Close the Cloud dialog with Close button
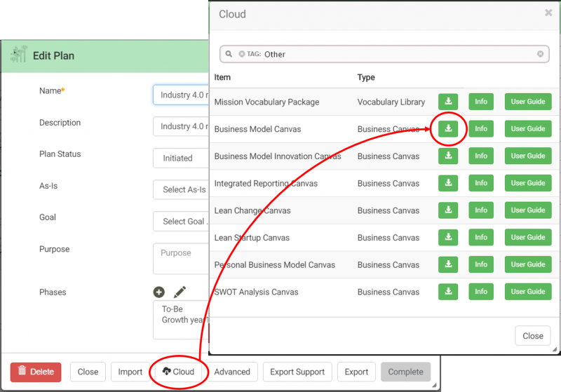The width and height of the screenshot is (561, 392). tap(532, 336)
